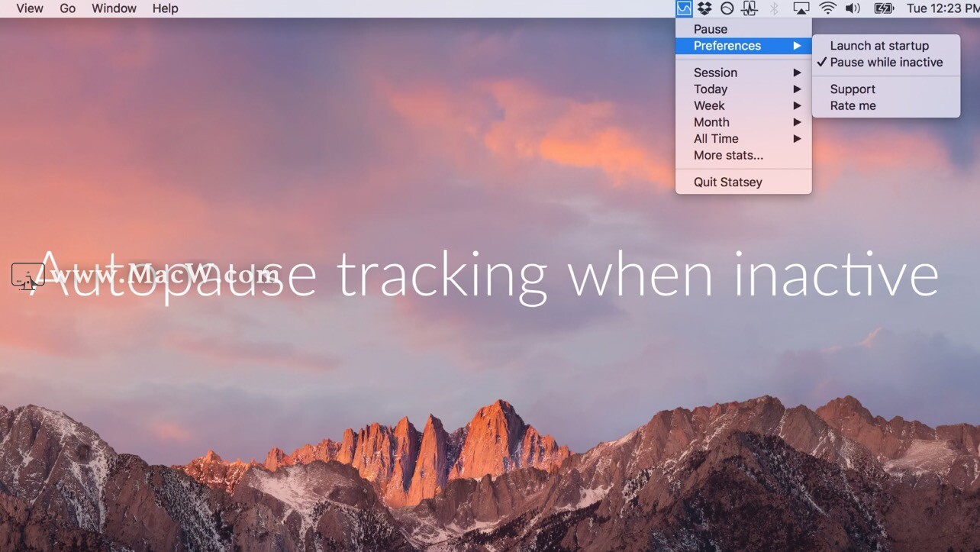The image size is (980, 552).
Task: Click the circular icon next to Dropbox
Action: [x=727, y=8]
